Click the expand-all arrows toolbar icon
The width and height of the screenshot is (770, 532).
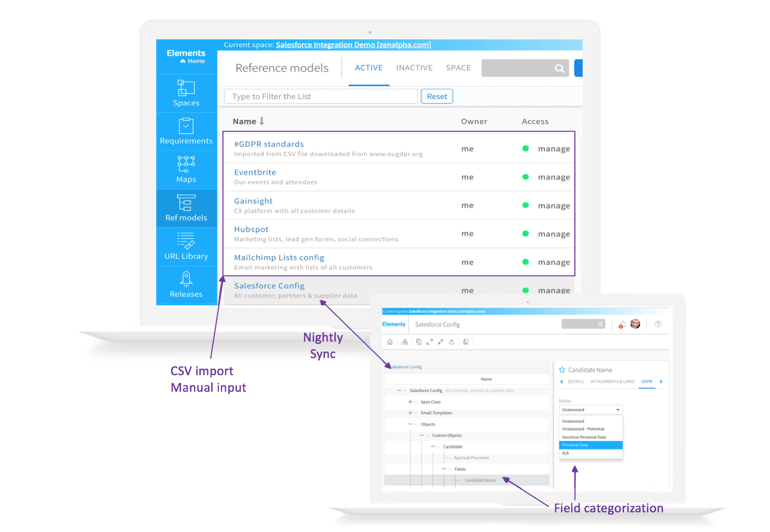(x=430, y=342)
